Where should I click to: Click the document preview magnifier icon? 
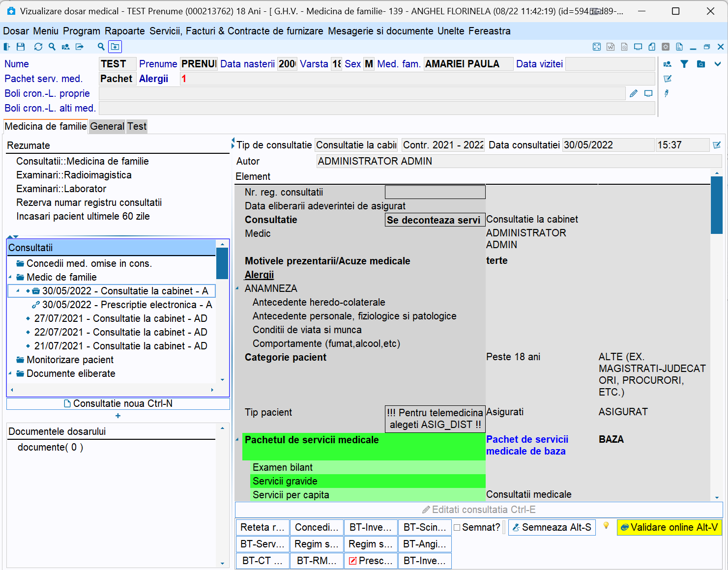(x=624, y=47)
